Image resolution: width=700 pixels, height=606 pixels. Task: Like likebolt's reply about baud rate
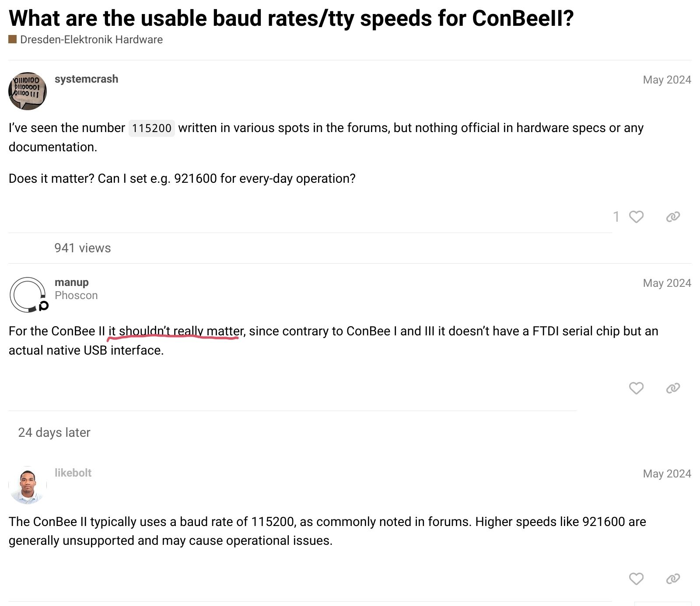pos(636,579)
